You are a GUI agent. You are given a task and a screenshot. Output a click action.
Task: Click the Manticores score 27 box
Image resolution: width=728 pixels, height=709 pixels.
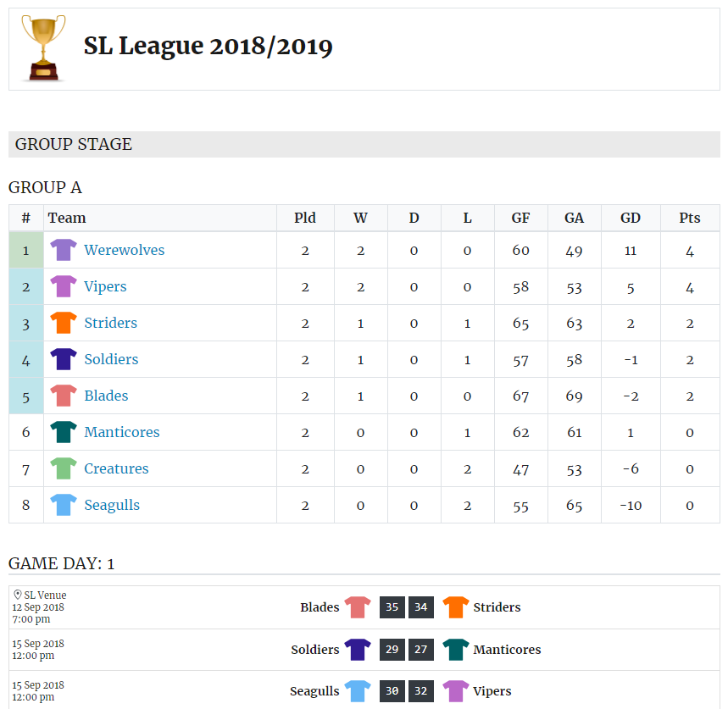pyautogui.click(x=420, y=650)
